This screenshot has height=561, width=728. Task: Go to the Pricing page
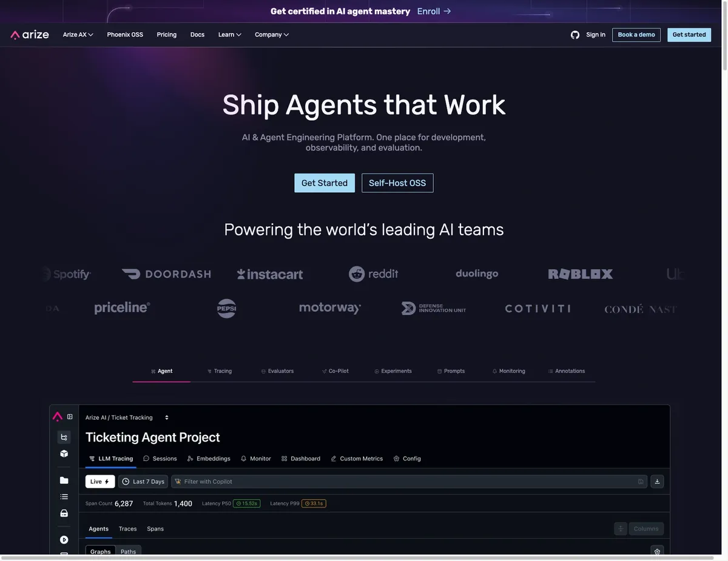(167, 35)
